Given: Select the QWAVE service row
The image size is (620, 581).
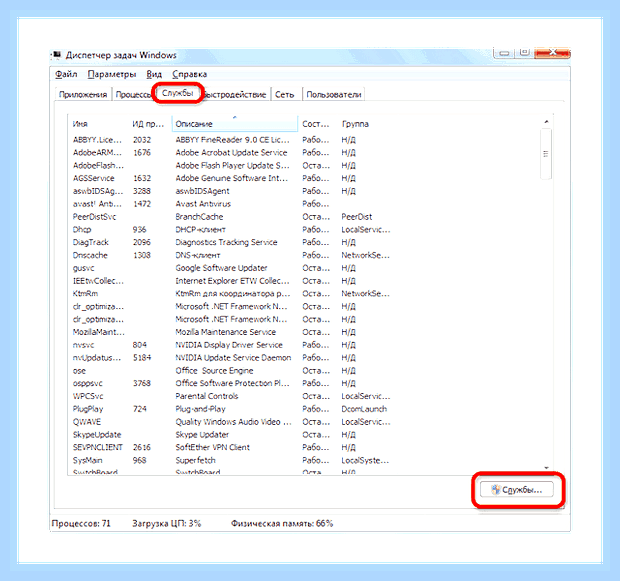Looking at the screenshot, I should (x=233, y=422).
